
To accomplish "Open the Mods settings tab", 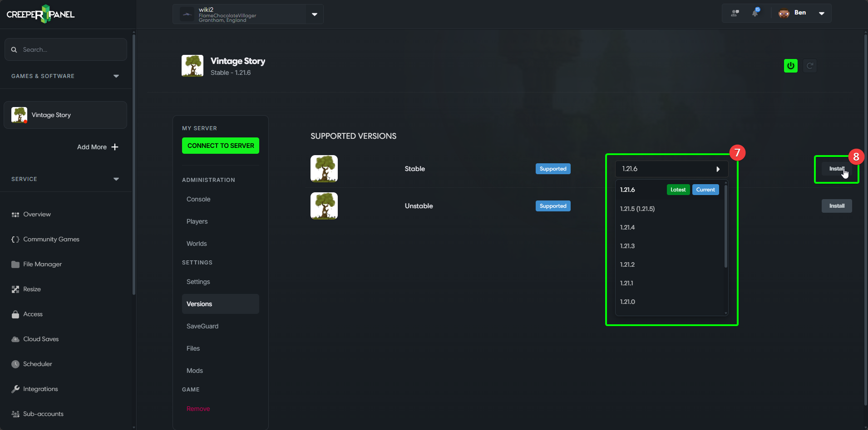I will pos(194,371).
